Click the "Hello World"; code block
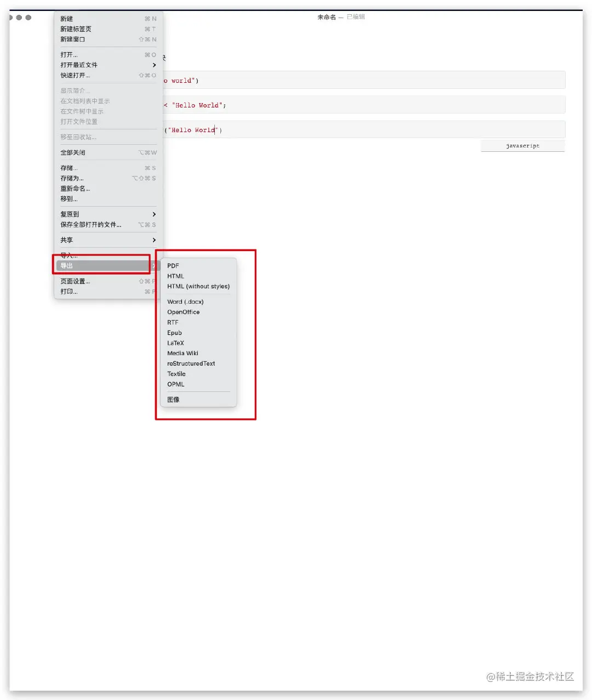Screen dimensions: 592x700 pos(364,105)
